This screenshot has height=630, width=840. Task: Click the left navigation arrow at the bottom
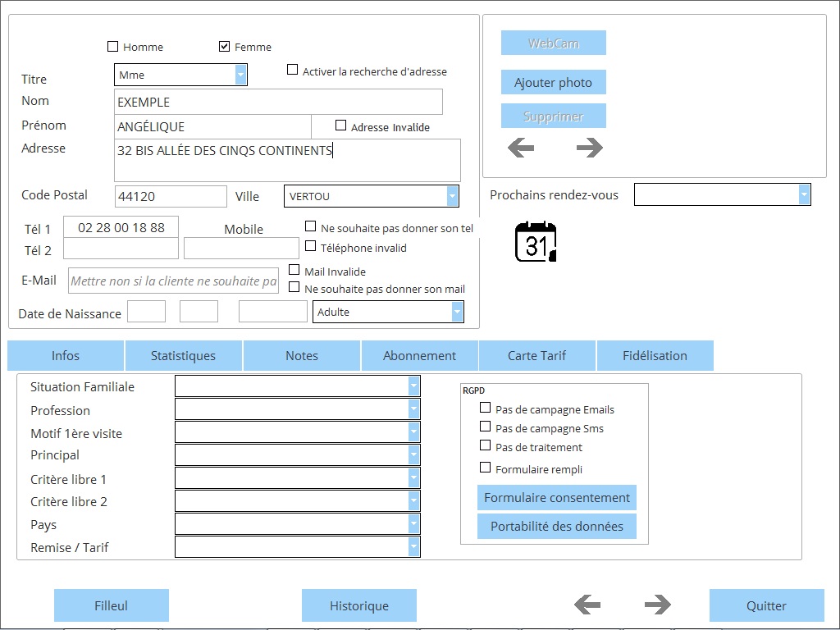click(587, 604)
